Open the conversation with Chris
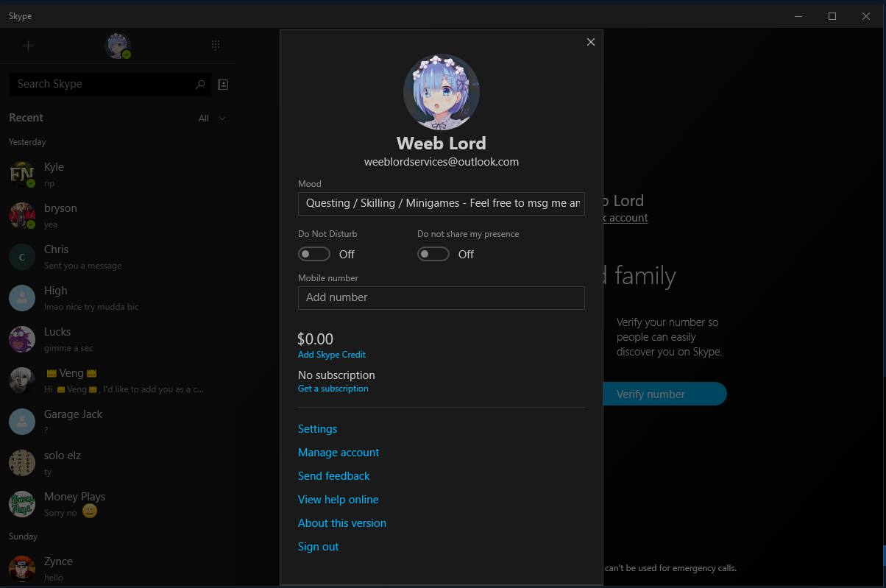Screen dimensions: 886x588 click(118, 257)
